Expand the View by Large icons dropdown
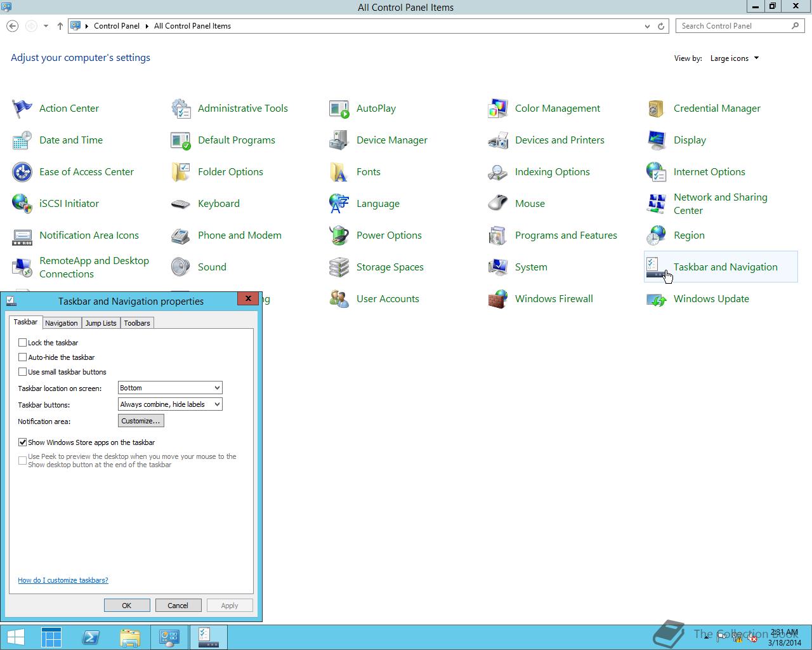812x650 pixels. pyautogui.click(x=734, y=58)
